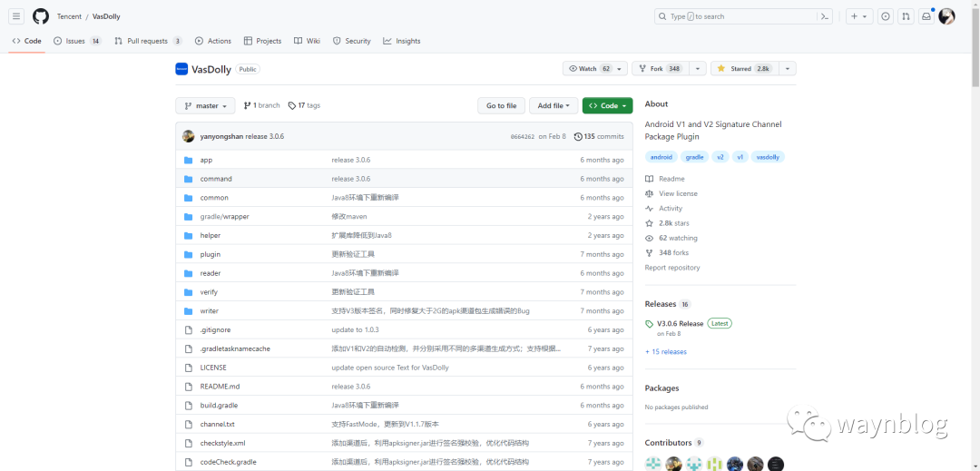Switch to the Code tab
This screenshot has height=471, width=980.
27,41
